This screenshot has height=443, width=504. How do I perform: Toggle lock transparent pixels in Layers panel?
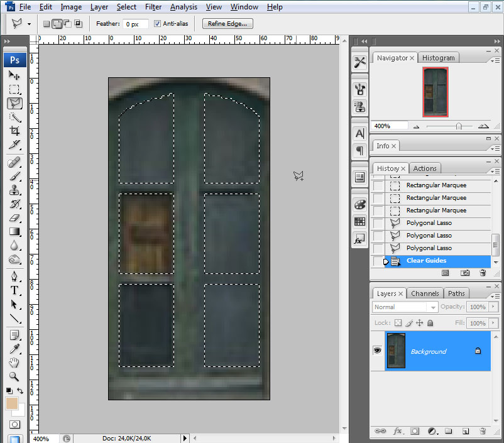click(398, 323)
